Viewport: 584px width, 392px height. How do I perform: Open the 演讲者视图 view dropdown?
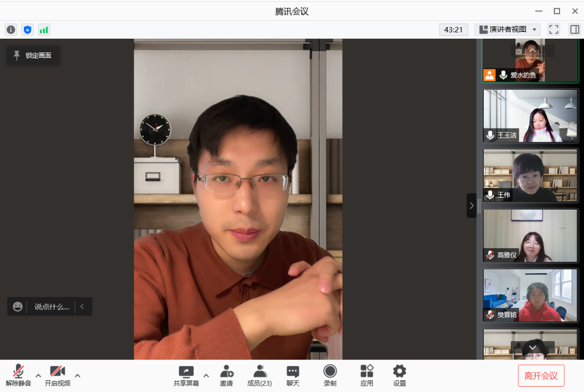pyautogui.click(x=508, y=30)
